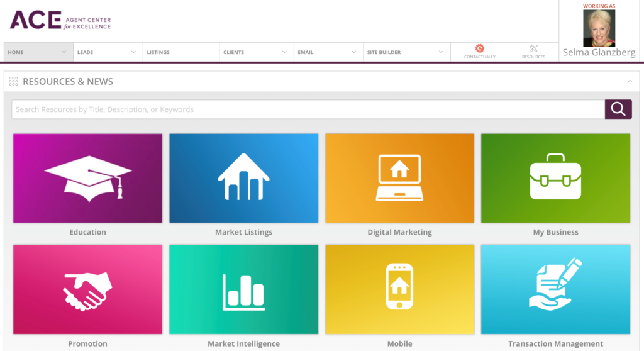The width and height of the screenshot is (644, 351).
Task: Open the Digital Marketing laptop tile
Action: 399,178
